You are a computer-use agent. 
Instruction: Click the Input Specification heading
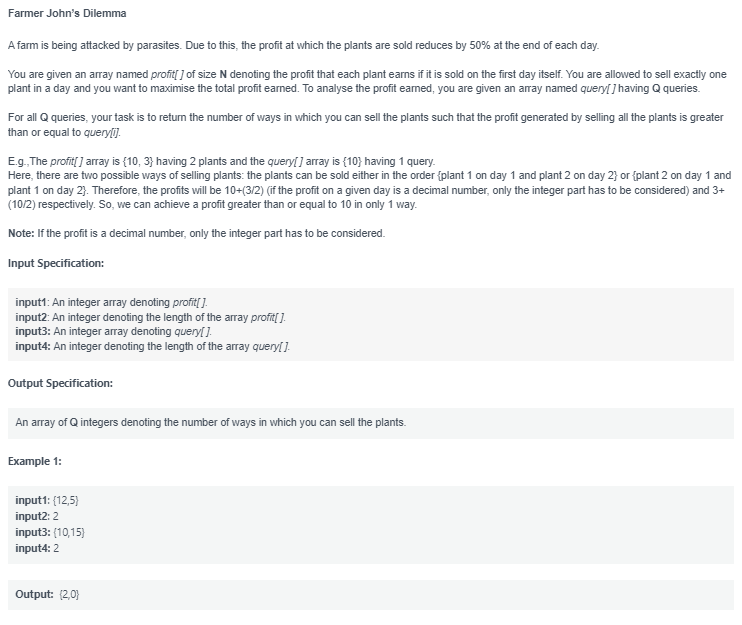point(56,263)
